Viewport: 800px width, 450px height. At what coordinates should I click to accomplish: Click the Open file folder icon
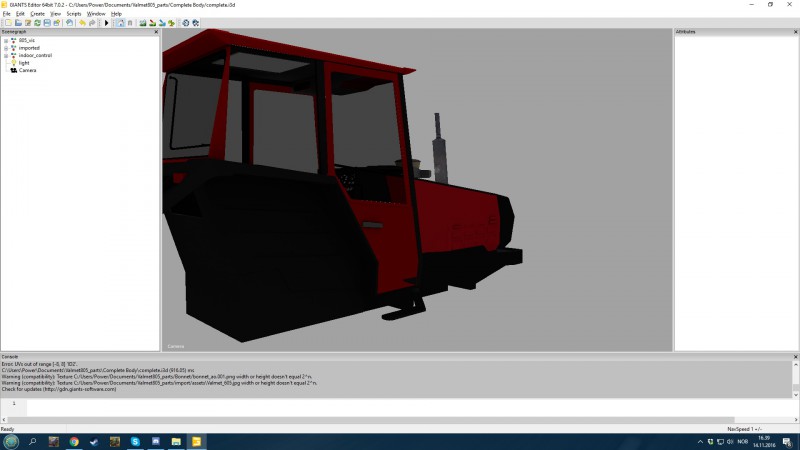click(18, 23)
